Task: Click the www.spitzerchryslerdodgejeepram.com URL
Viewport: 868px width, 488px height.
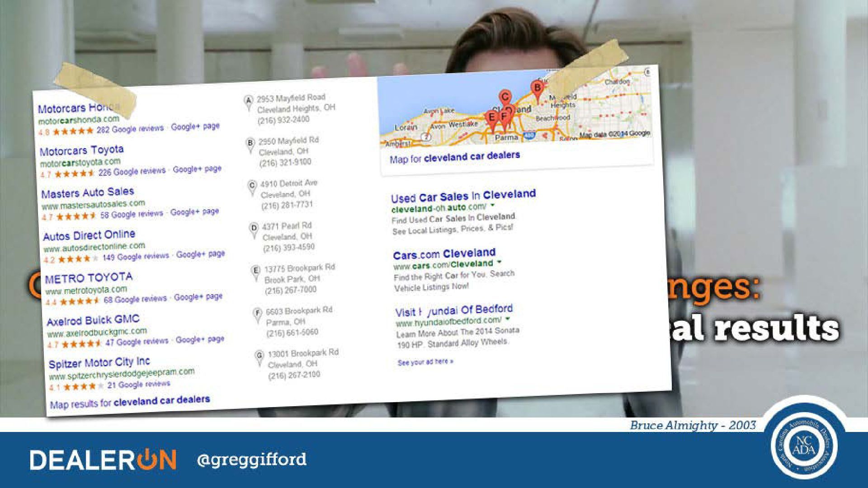Action: 122,374
